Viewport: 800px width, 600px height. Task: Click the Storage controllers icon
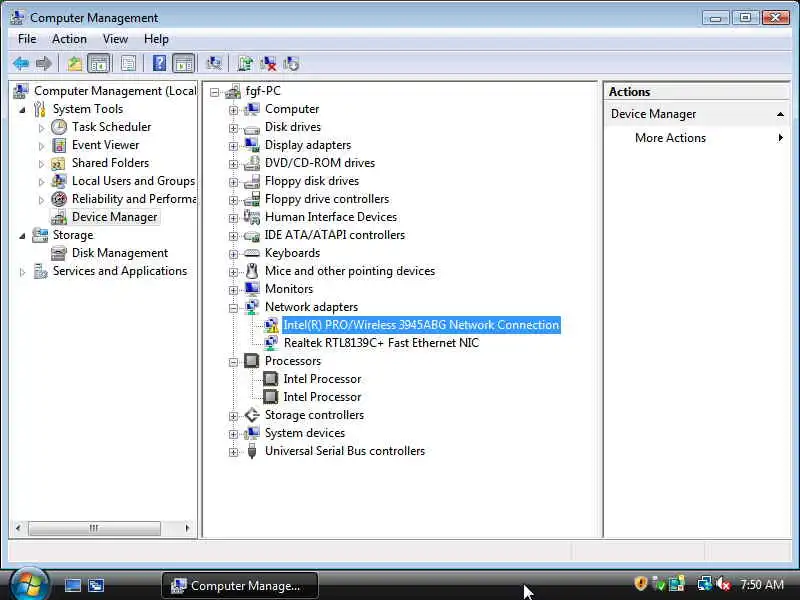click(x=252, y=415)
